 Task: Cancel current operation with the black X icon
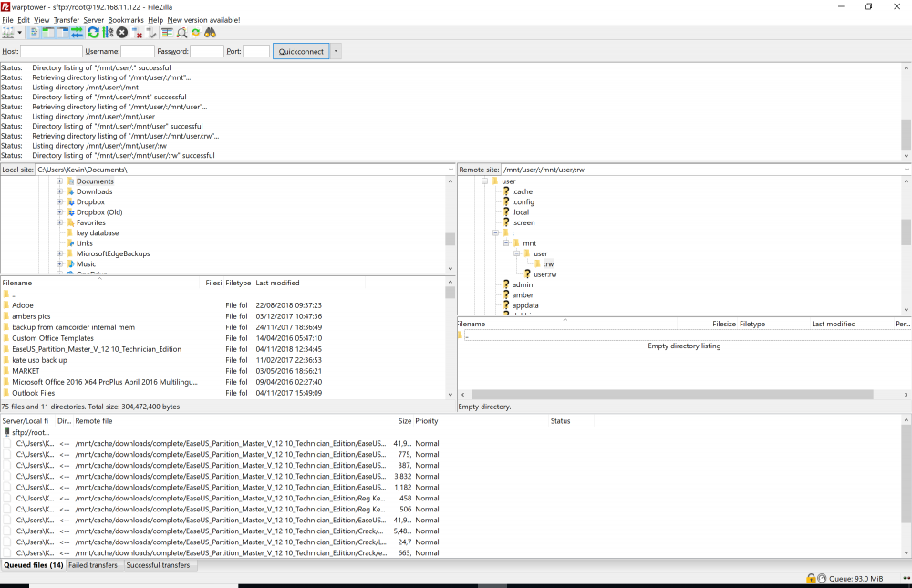[121, 33]
